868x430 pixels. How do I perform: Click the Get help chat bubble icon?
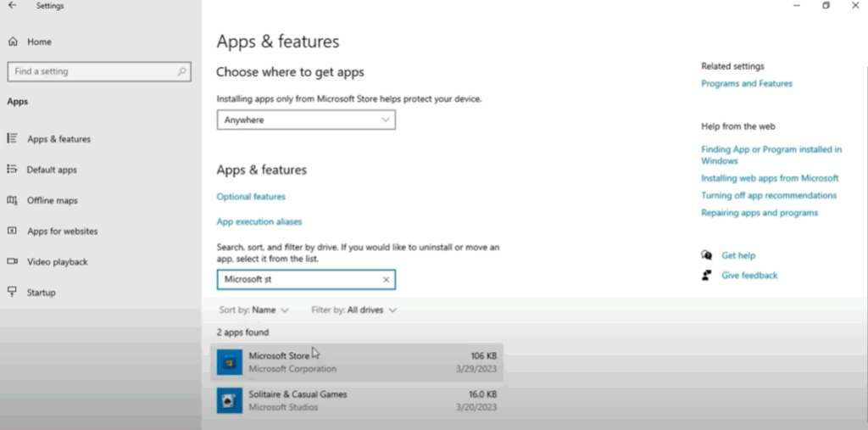click(706, 255)
